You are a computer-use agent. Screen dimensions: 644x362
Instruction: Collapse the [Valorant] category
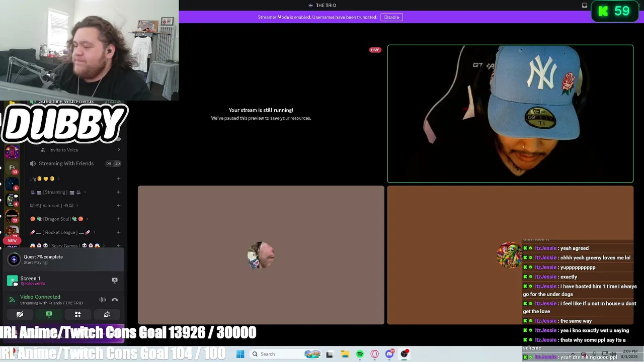coord(54,206)
